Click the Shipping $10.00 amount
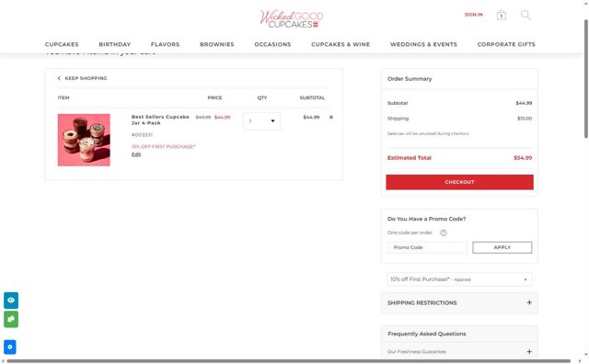 click(x=525, y=119)
